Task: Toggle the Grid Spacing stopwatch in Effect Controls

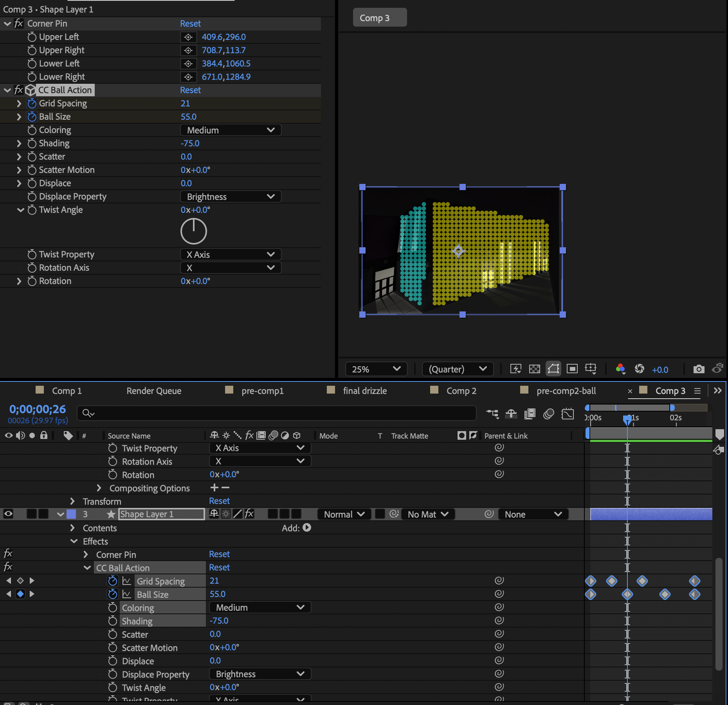Action: coord(32,104)
